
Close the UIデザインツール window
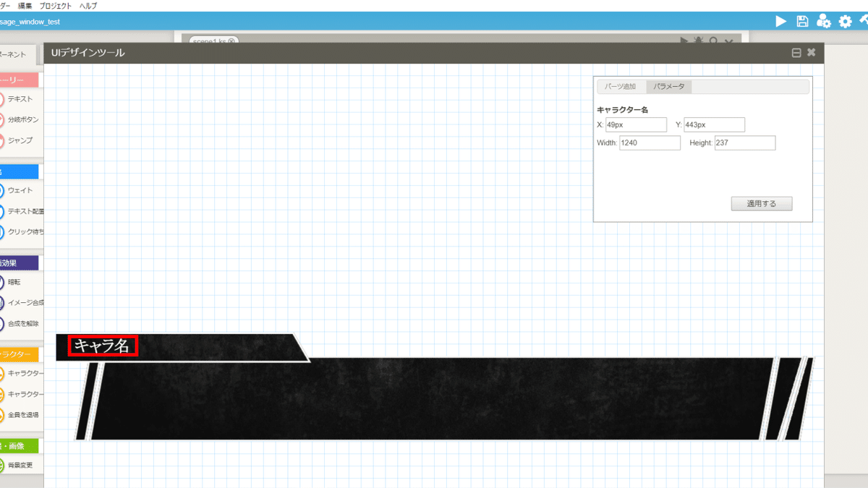(812, 52)
